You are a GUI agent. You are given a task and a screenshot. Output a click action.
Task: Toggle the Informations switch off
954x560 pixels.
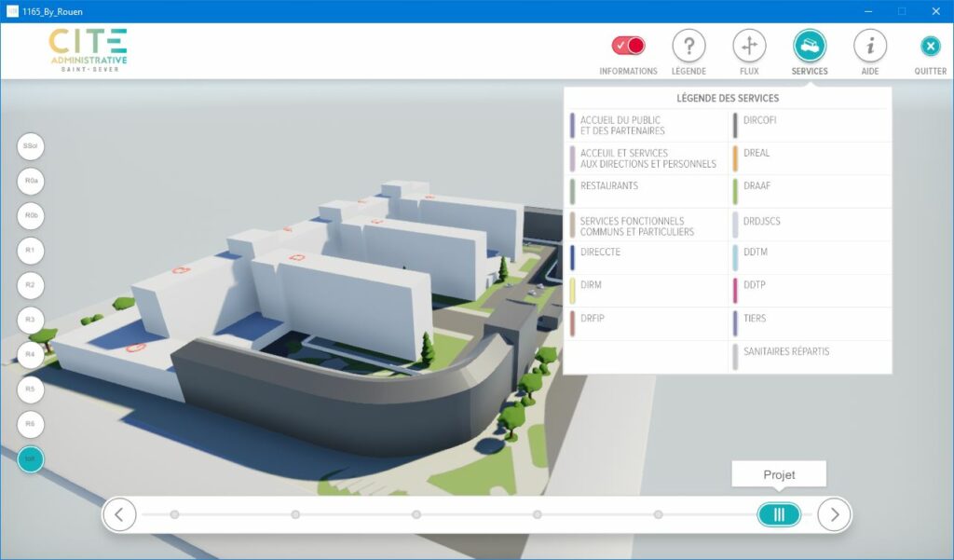tap(628, 46)
